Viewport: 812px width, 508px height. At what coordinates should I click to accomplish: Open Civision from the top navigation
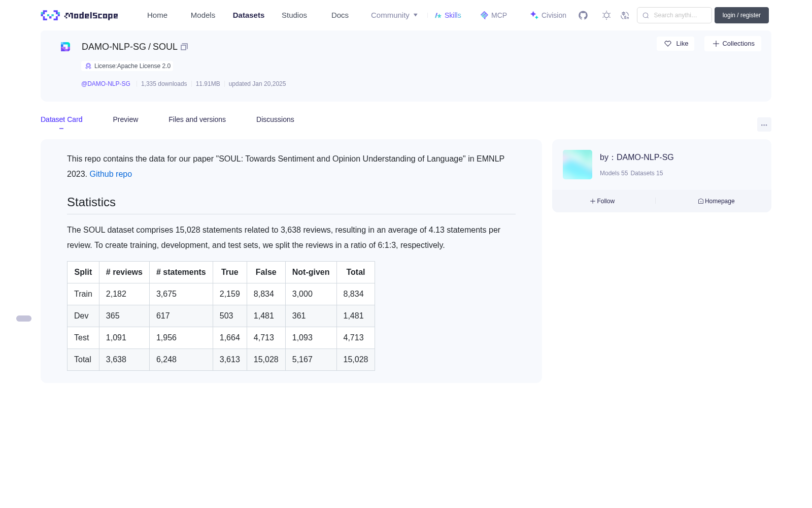coord(548,15)
